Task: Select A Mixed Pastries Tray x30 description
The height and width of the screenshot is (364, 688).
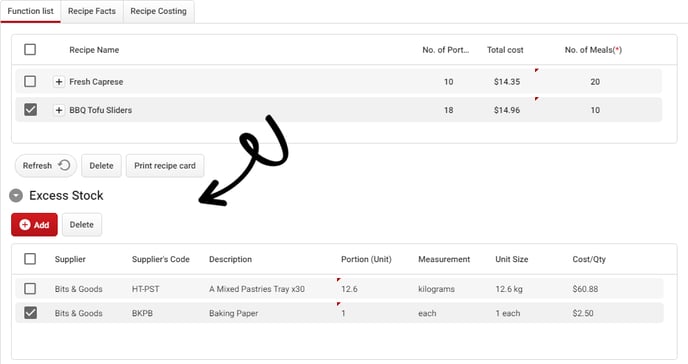Action: pyautogui.click(x=257, y=289)
